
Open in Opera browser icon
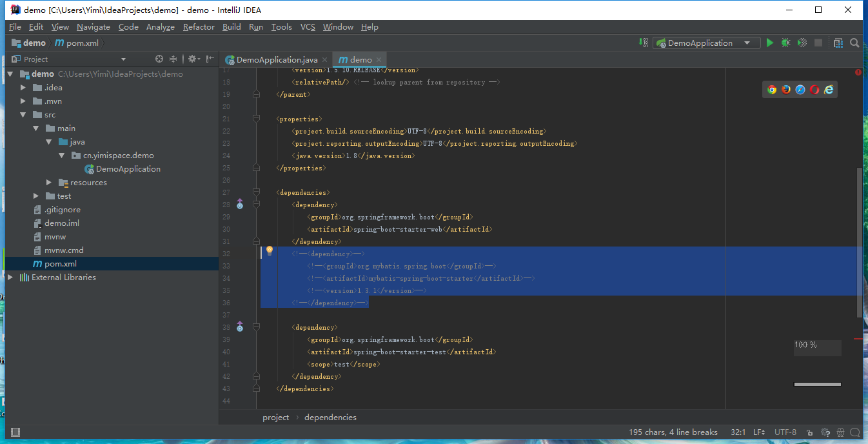click(x=814, y=90)
